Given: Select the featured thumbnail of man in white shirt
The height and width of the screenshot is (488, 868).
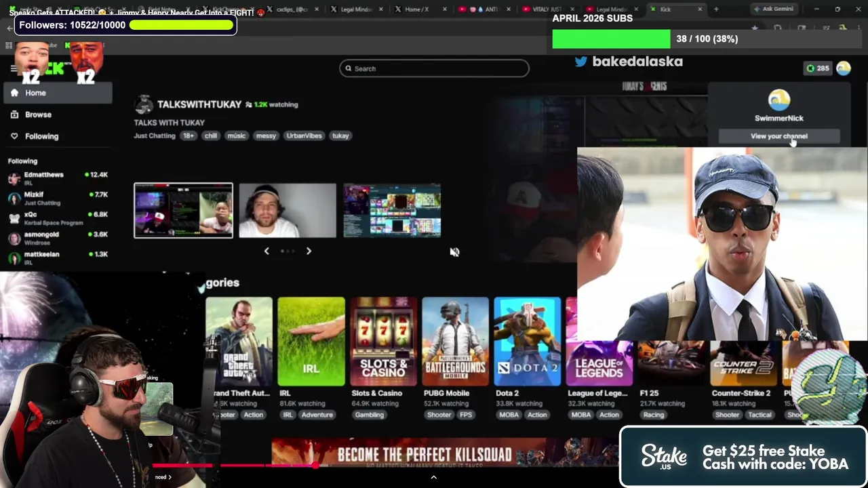Looking at the screenshot, I should click(288, 211).
